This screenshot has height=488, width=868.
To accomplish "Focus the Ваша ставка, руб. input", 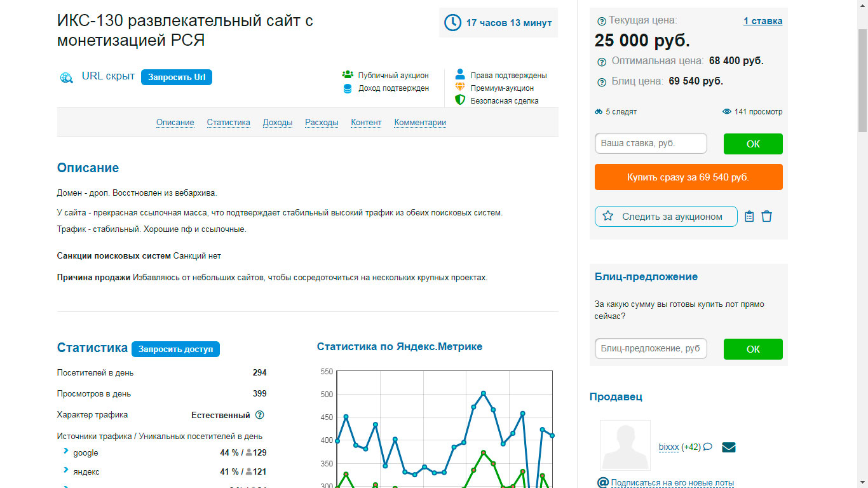I will (651, 144).
